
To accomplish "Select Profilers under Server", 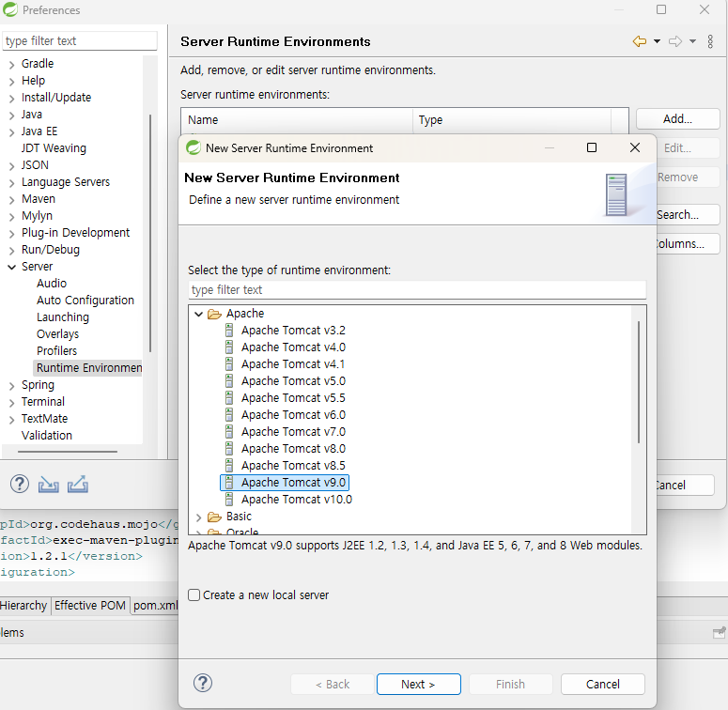I will pyautogui.click(x=56, y=351).
